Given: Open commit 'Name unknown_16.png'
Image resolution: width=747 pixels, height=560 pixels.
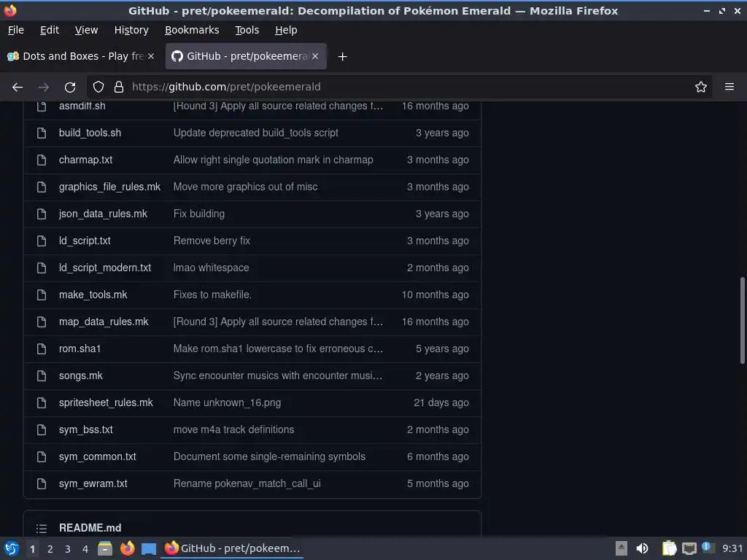Looking at the screenshot, I should click(228, 402).
